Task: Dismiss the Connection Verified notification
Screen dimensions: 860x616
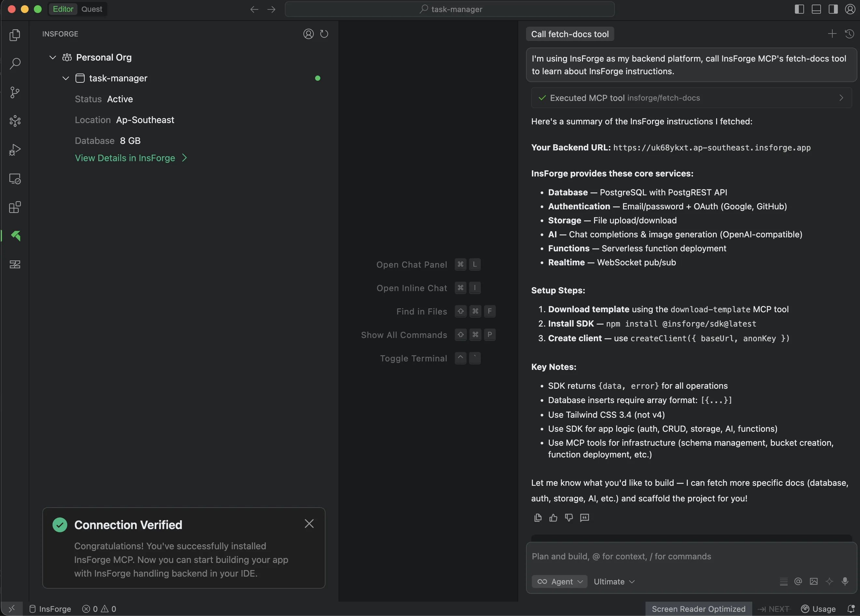Action: coord(309,524)
